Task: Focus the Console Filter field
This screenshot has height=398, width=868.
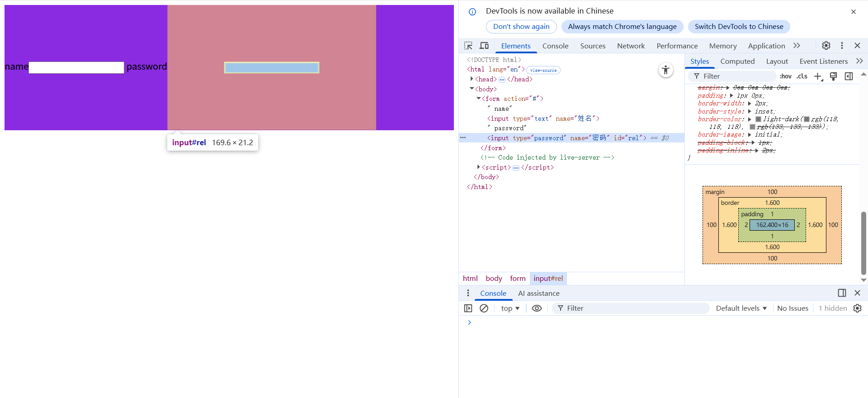Action: 631,308
